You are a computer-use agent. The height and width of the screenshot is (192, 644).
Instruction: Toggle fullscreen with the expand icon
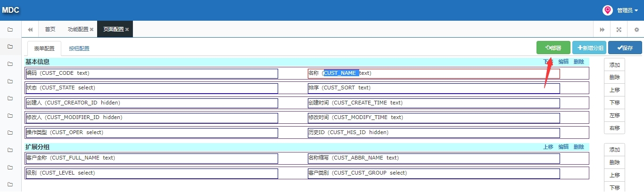click(x=619, y=29)
